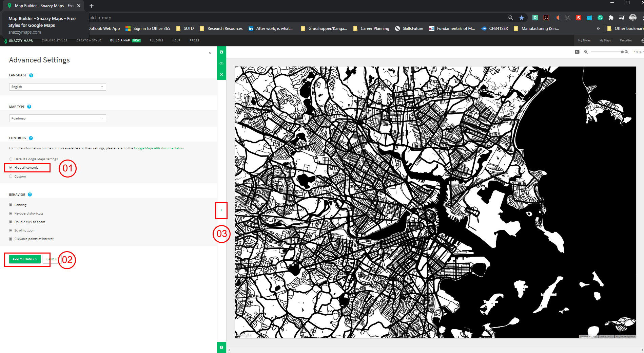644x353 pixels.
Task: Select the Hide all controls option
Action: (x=11, y=167)
